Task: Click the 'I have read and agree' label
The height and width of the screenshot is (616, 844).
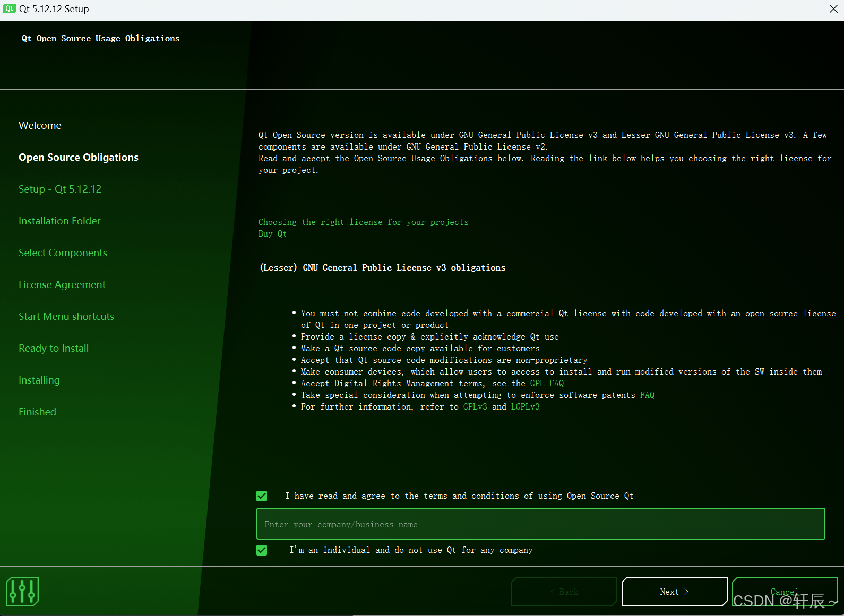Action: tap(459, 496)
